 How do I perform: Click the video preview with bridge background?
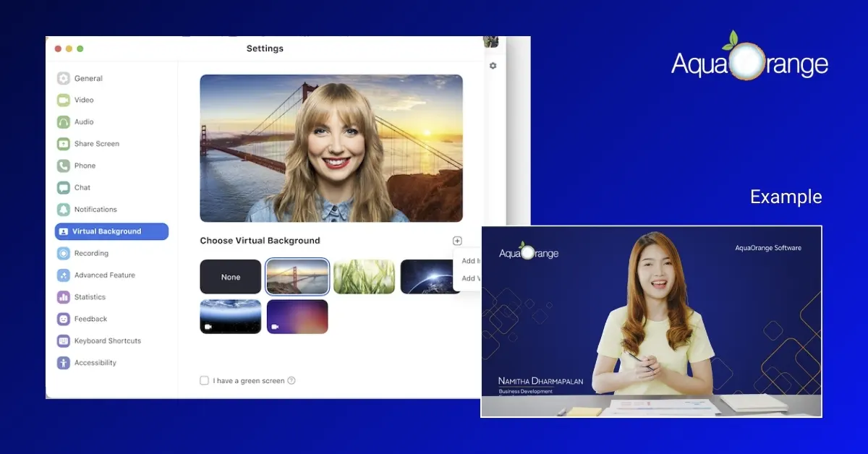tap(331, 148)
